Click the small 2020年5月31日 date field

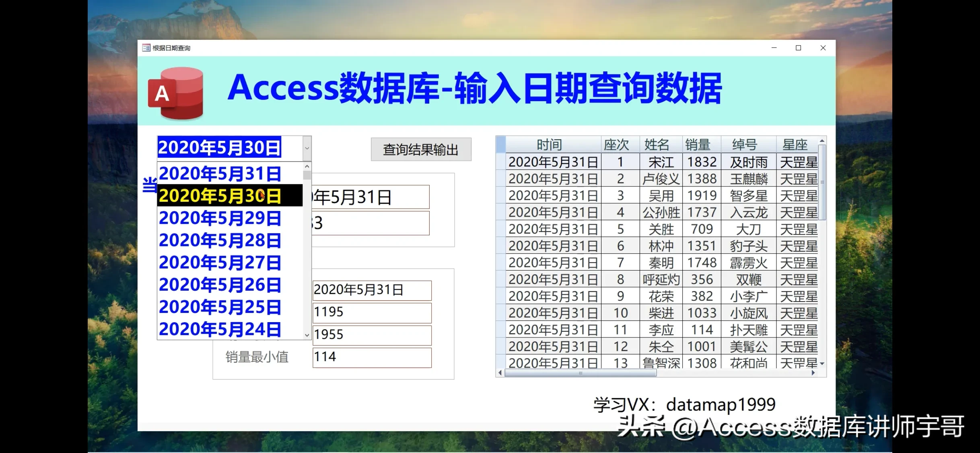click(x=372, y=290)
